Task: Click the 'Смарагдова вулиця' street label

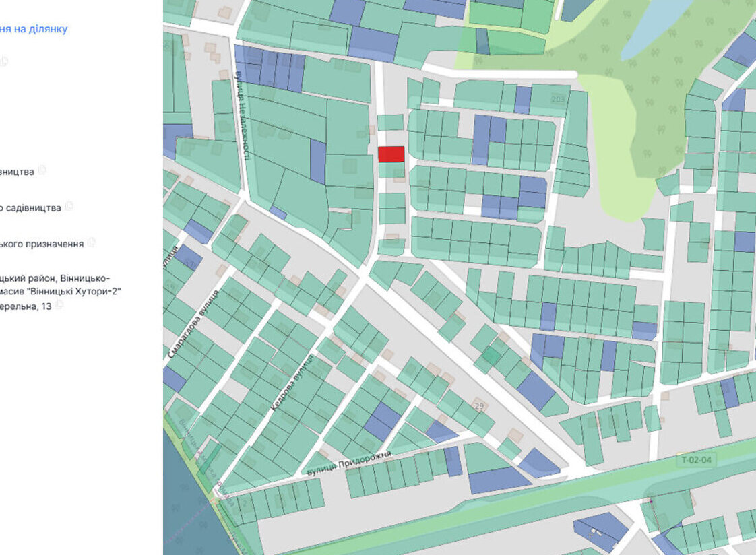Action: click(193, 324)
